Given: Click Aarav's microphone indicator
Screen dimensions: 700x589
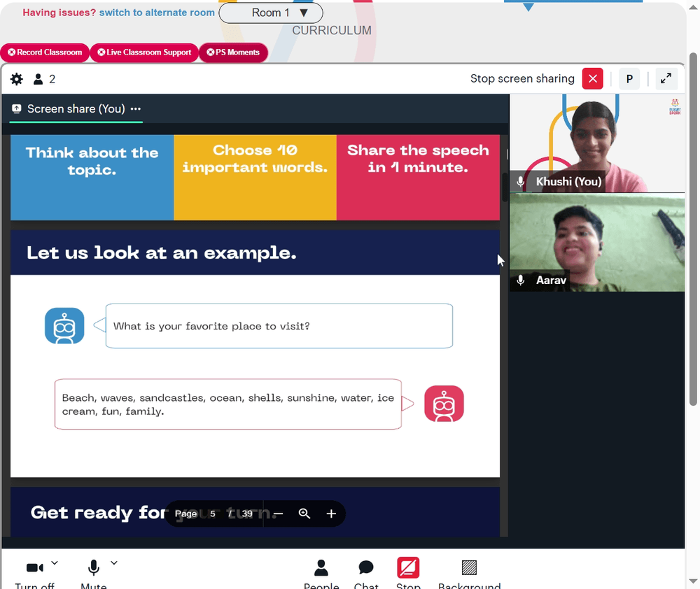Looking at the screenshot, I should 521,281.
